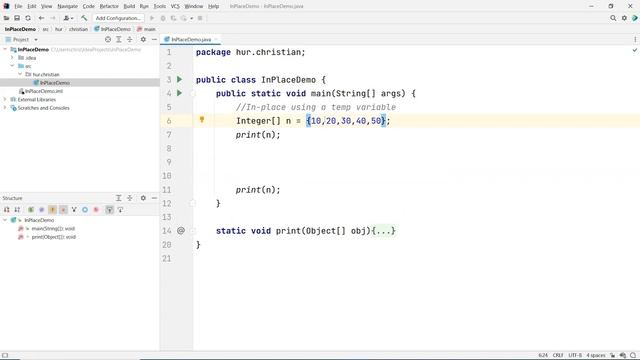Open the Refactor menu

(x=109, y=6)
